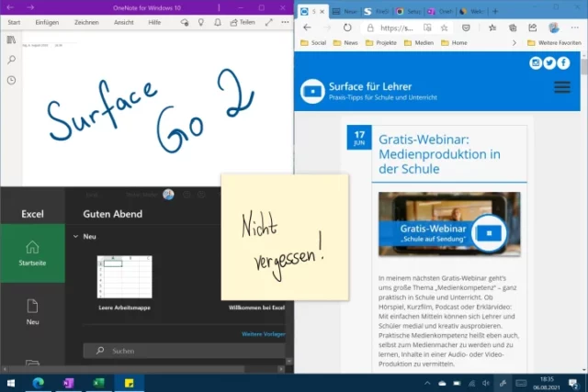Click the OneNote sync status cloud icon
Image resolution: width=588 pixels, height=392 pixels.
click(185, 22)
